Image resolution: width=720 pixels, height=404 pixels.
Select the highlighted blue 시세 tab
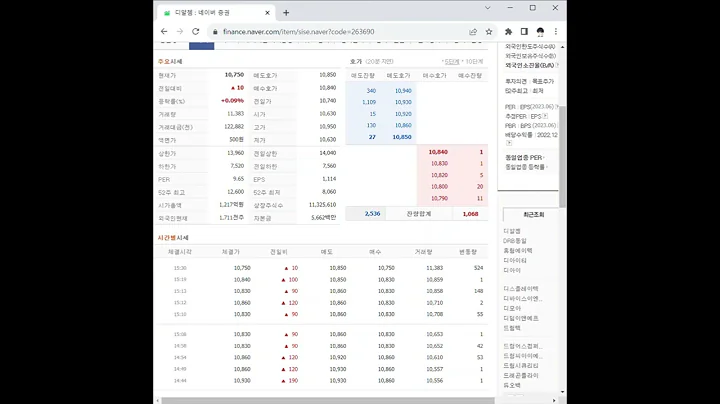pos(202,45)
